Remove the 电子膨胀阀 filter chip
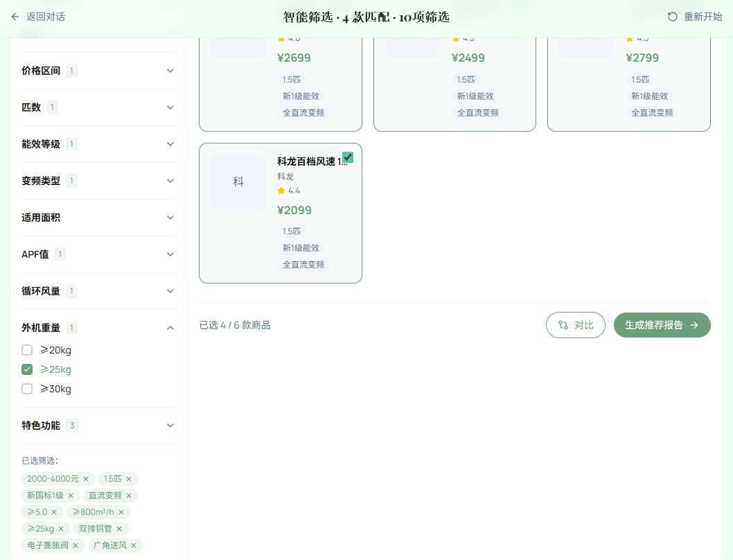The width and height of the screenshot is (733, 560). pyautogui.click(x=76, y=545)
